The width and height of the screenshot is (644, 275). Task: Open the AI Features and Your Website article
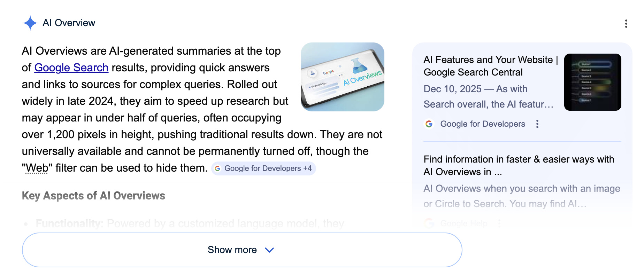click(490, 66)
